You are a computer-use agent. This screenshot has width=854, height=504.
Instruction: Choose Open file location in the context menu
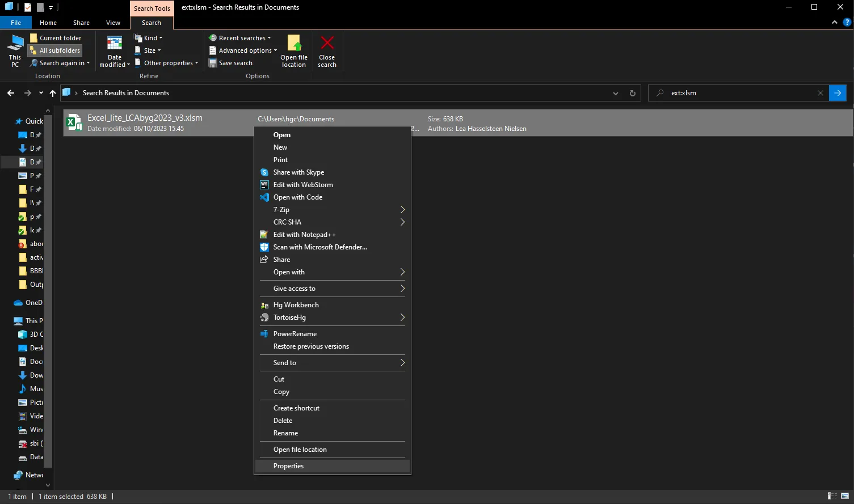pos(333,450)
